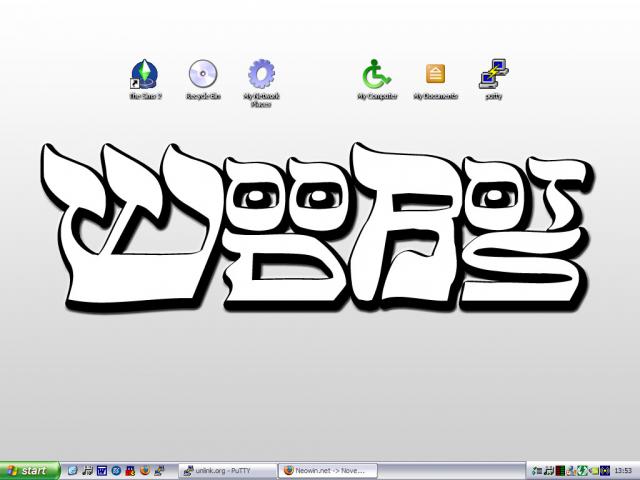The width and height of the screenshot is (640, 480).
Task: Switch to Neowin.net Firefox taskbar window
Action: tap(328, 471)
